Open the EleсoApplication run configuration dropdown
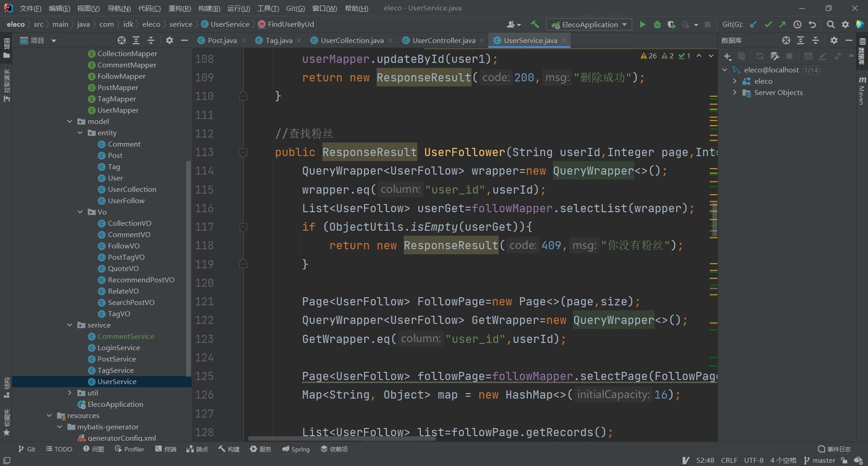The height and width of the screenshot is (466, 868). pos(589,24)
